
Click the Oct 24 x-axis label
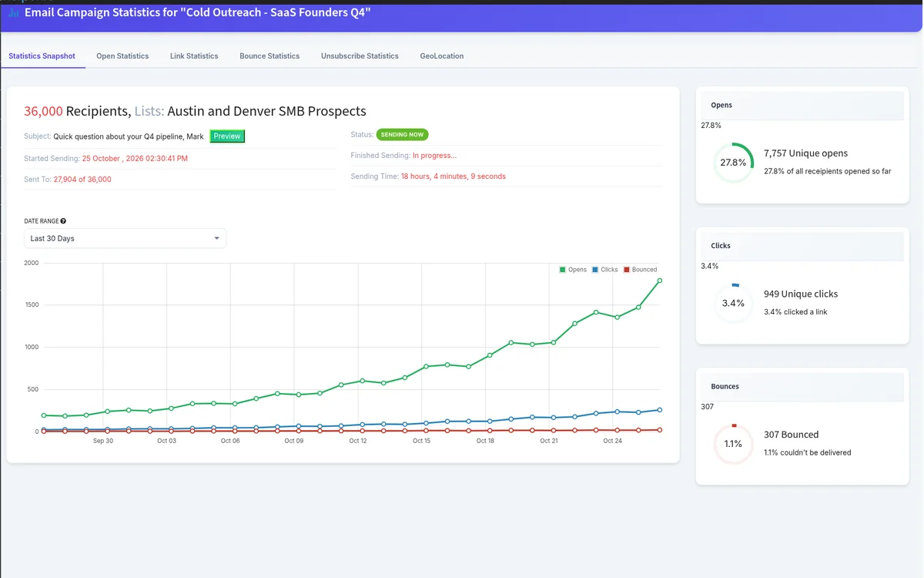613,441
